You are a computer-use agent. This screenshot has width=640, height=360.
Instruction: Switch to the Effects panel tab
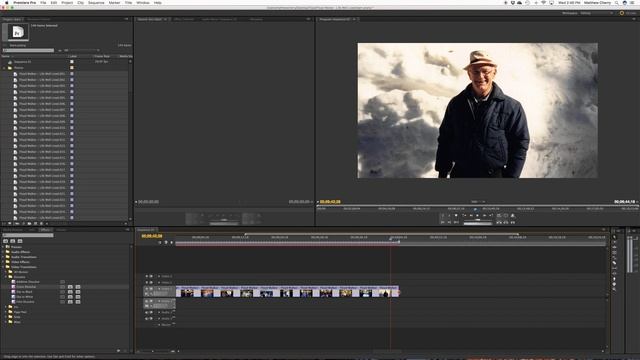45,230
